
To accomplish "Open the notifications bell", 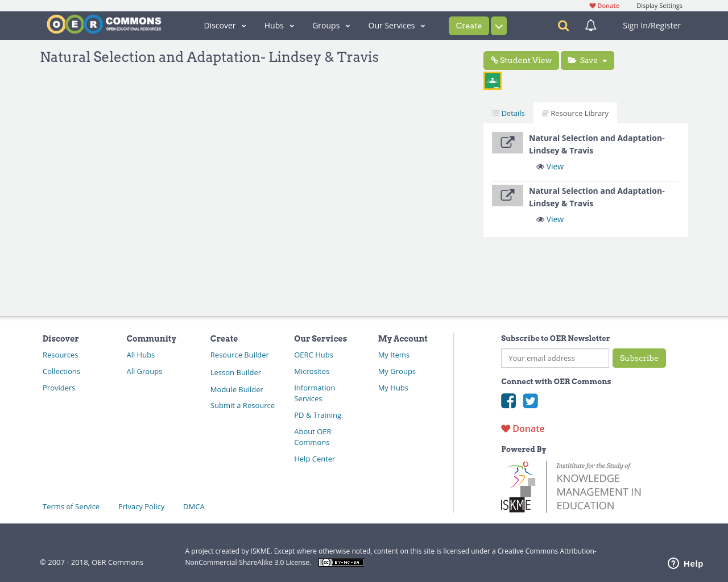I will coord(591,26).
